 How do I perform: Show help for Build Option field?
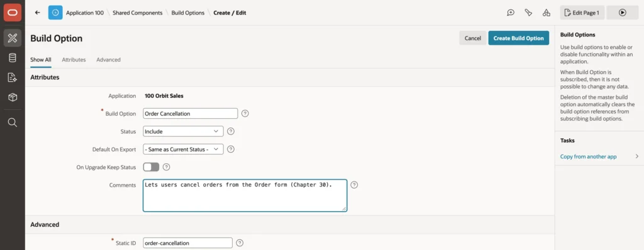(245, 113)
